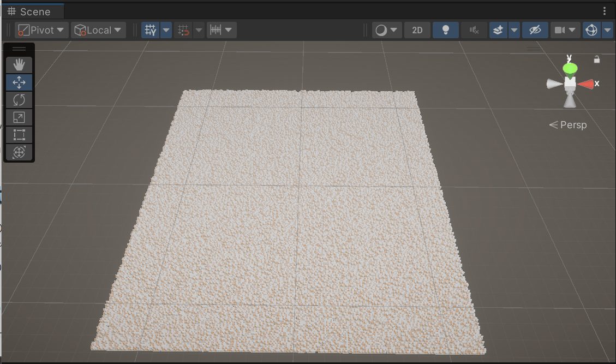The height and width of the screenshot is (364, 616).
Task: Select the Scale tool
Action: click(x=19, y=117)
